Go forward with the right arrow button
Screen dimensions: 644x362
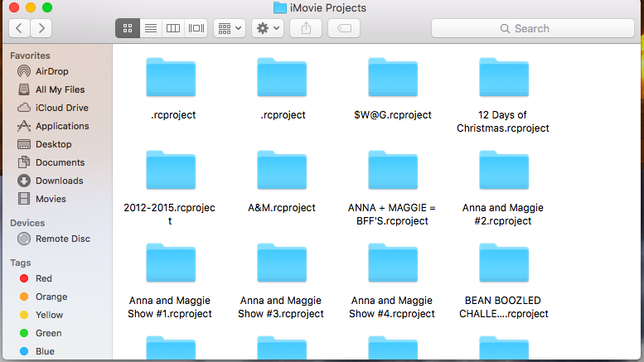pos(41,28)
